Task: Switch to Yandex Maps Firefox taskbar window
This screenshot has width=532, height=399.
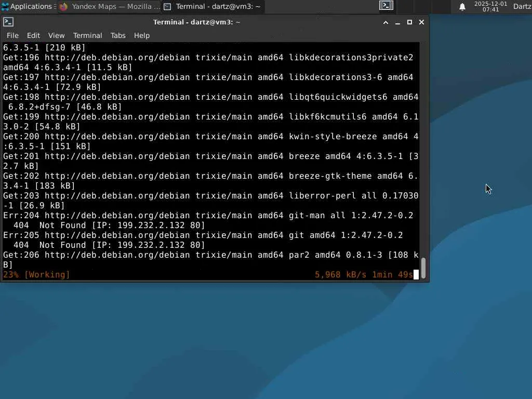Action: point(109,6)
